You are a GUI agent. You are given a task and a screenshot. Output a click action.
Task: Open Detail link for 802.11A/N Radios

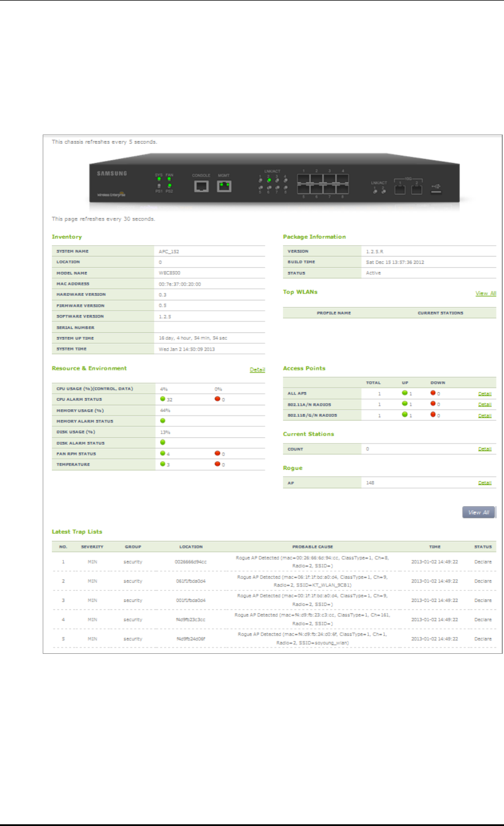click(485, 405)
